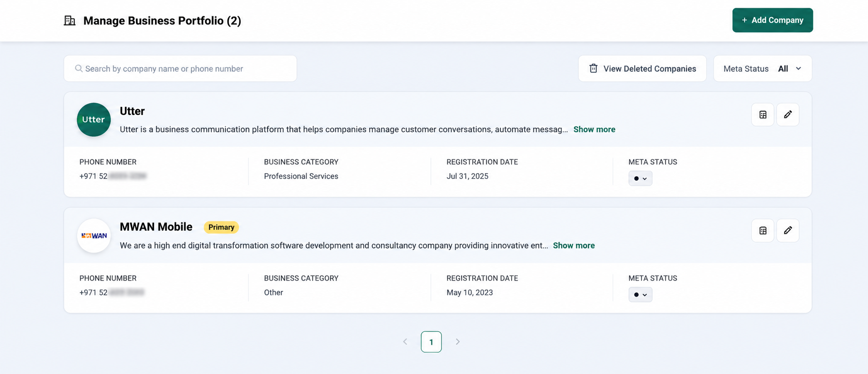
Task: Select page 1 in pagination
Action: coord(431,342)
